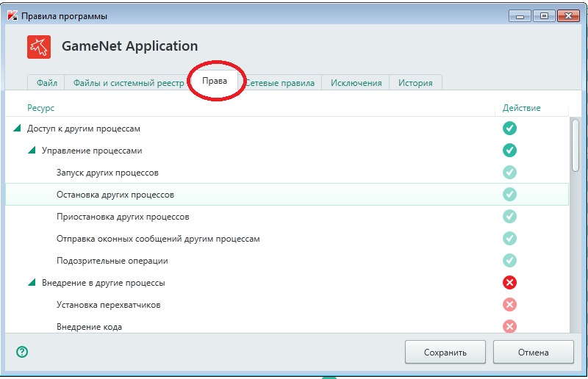Change action for Приостановка других процессов
Viewport: 588px width, 379px height.
(x=509, y=216)
